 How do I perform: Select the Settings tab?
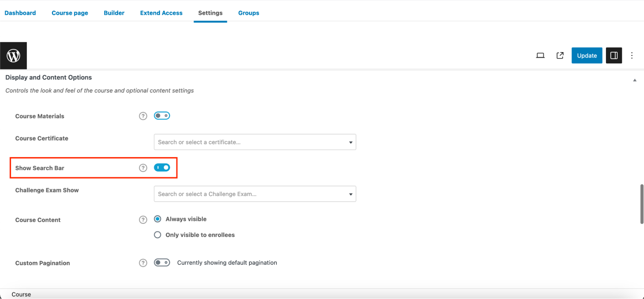tap(210, 13)
